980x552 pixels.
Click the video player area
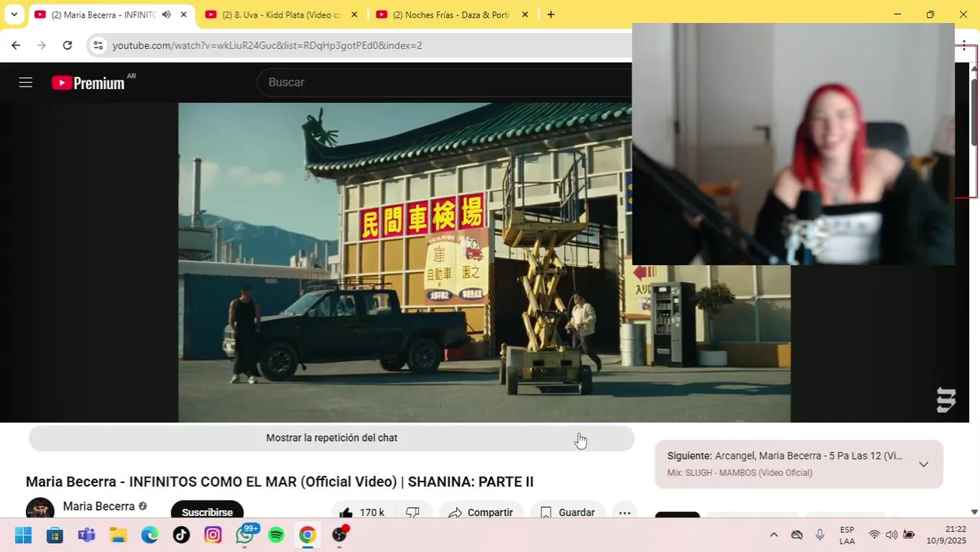(484, 262)
